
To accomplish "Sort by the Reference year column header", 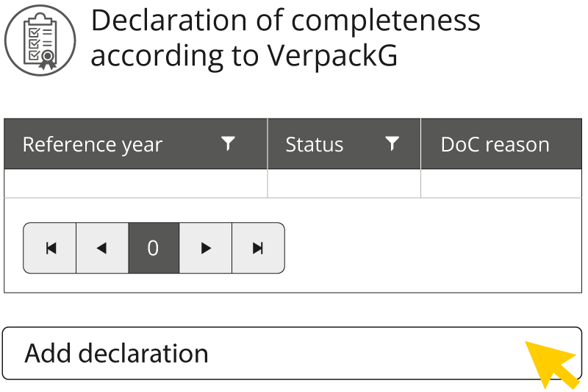I will point(93,144).
